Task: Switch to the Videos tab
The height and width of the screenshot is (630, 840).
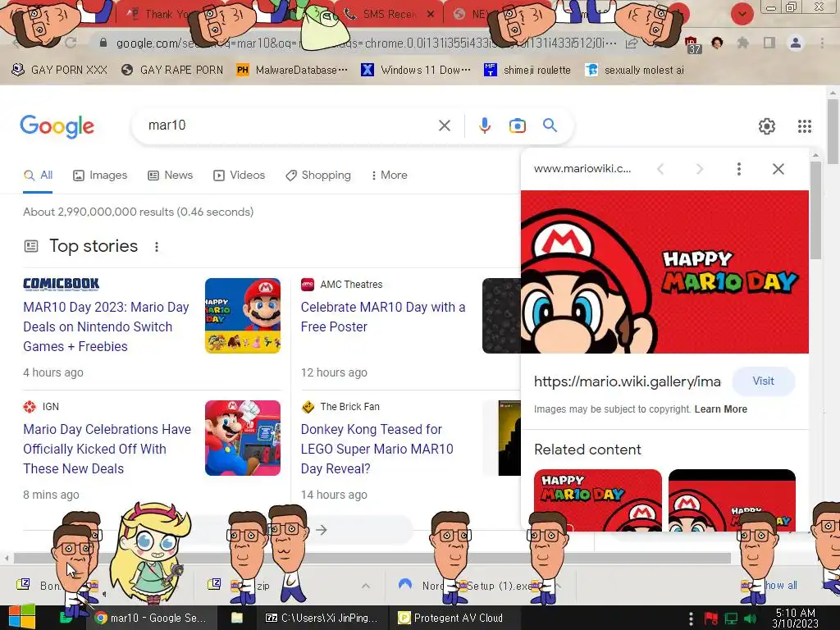Action: [x=239, y=176]
